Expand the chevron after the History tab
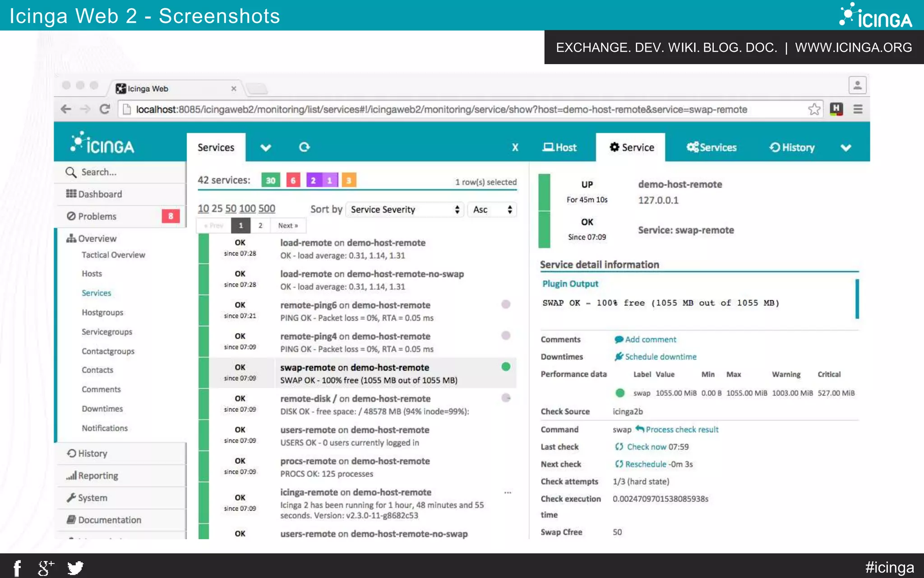Viewport: 924px width, 578px height. tap(846, 147)
